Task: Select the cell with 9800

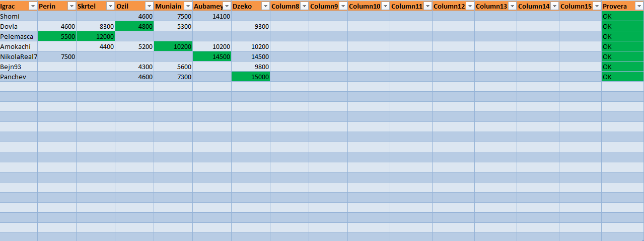Action: [251, 67]
